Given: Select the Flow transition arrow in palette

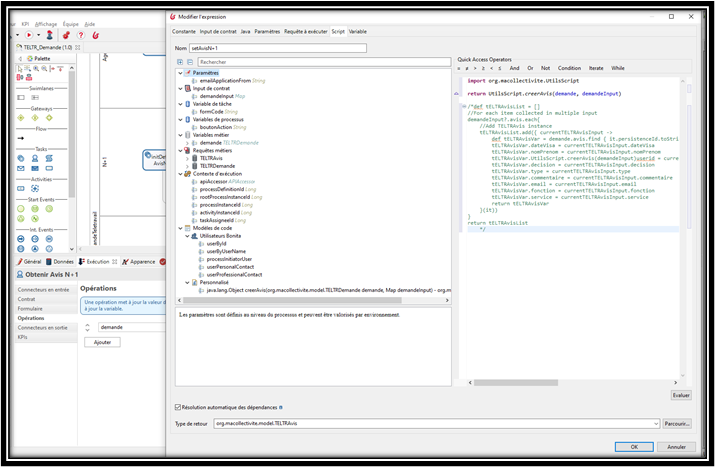Looking at the screenshot, I should 21,138.
